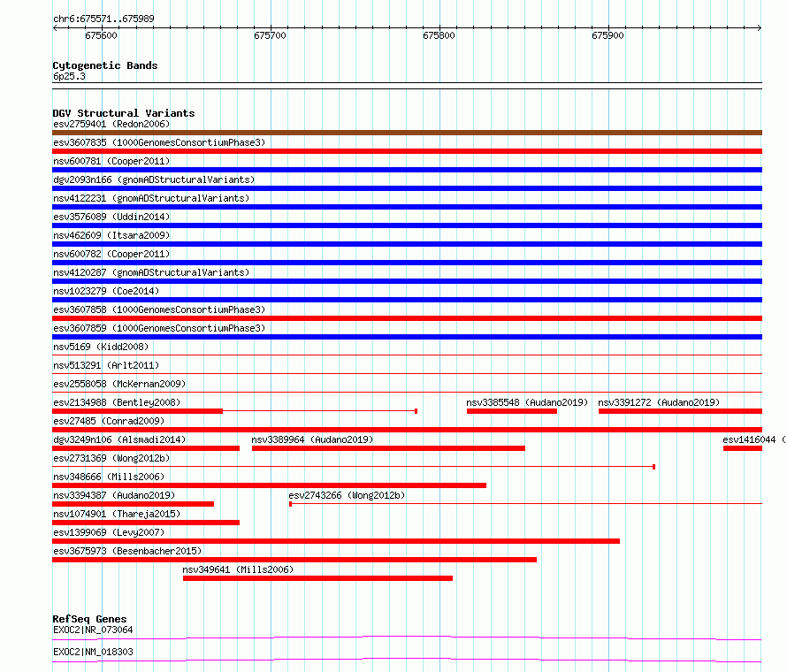Click the red bar under nsv1074901
Screen dimensions: 787x672
click(x=146, y=523)
